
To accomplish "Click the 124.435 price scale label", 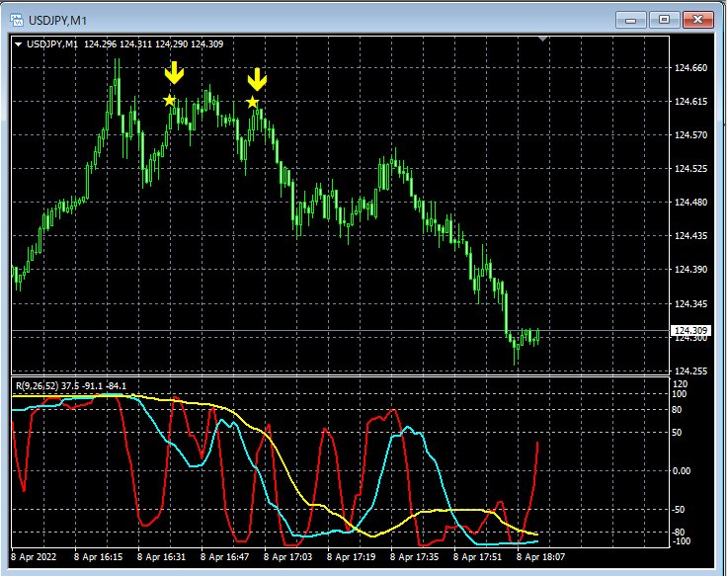I will [x=690, y=235].
